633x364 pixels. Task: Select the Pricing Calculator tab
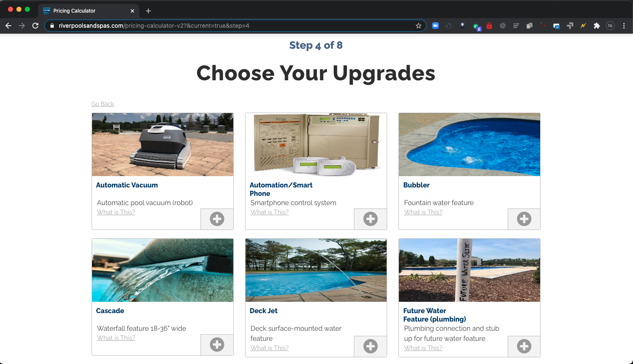(89, 11)
